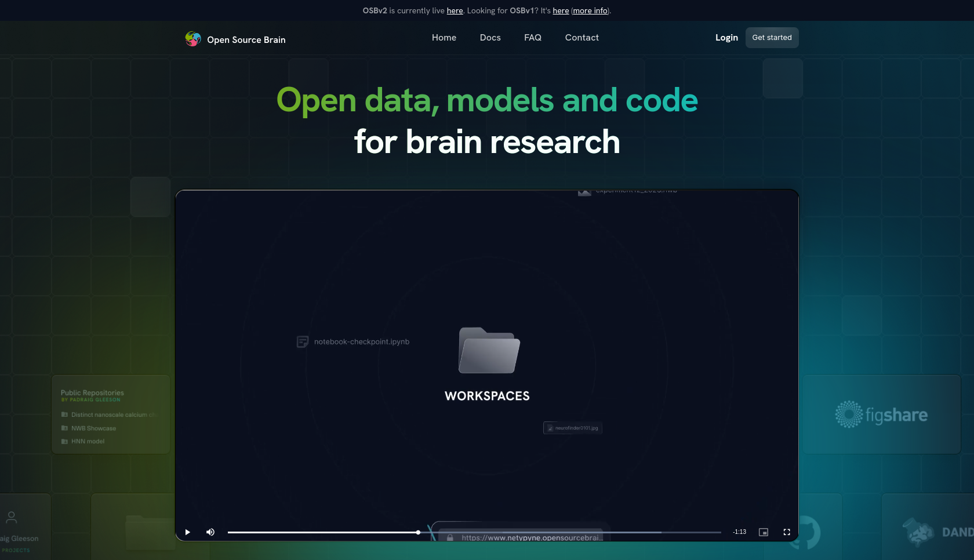This screenshot has width=974, height=560.
Task: Click the figshare logo tile
Action: tap(881, 414)
